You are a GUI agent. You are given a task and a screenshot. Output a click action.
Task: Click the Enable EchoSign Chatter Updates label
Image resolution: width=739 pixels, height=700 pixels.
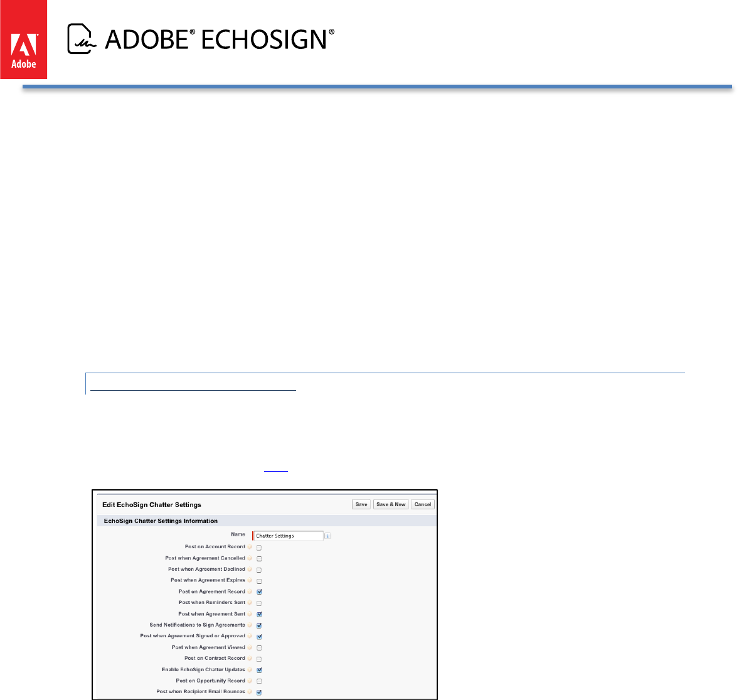pos(204,669)
